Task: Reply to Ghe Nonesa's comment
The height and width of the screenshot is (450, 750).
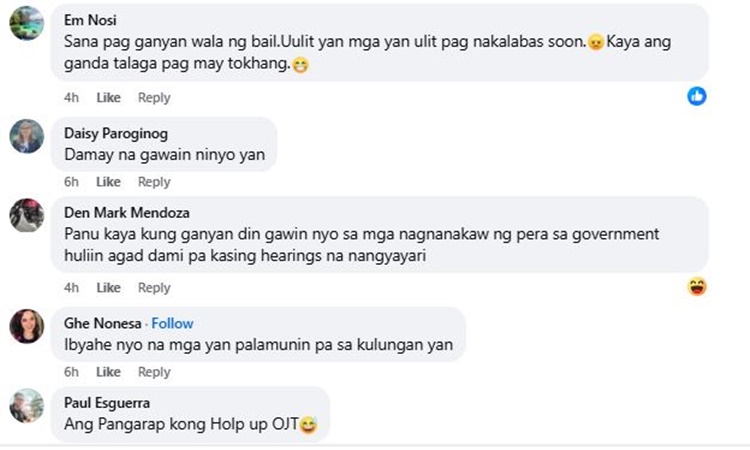Action: 154,372
